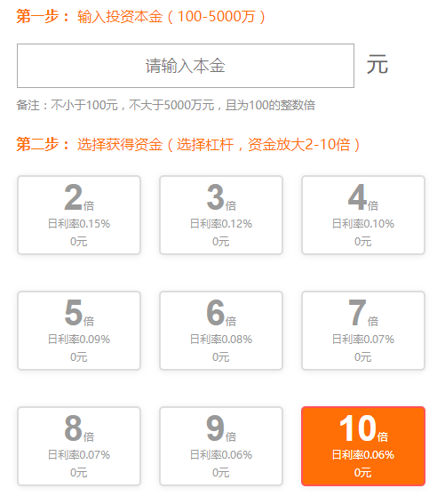Select the 9倍 leverage card
Screen dimensions: 445x504
coord(221,446)
